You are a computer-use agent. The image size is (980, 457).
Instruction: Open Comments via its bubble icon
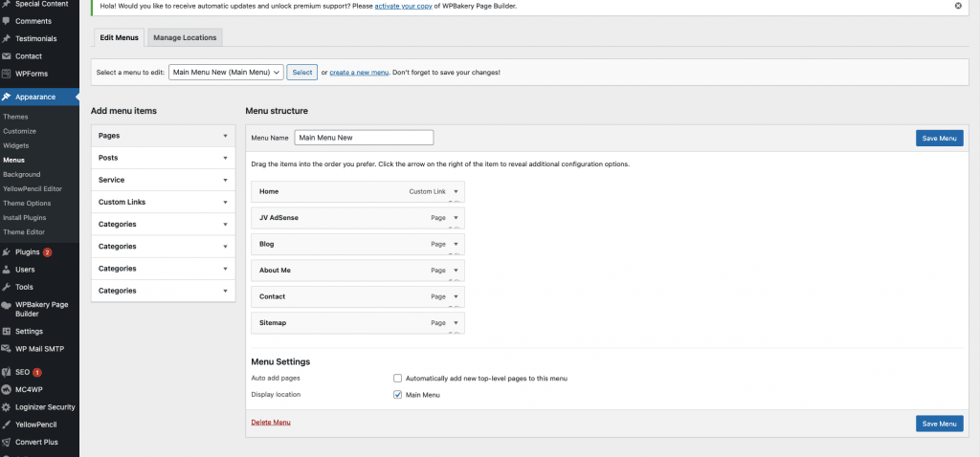7,20
